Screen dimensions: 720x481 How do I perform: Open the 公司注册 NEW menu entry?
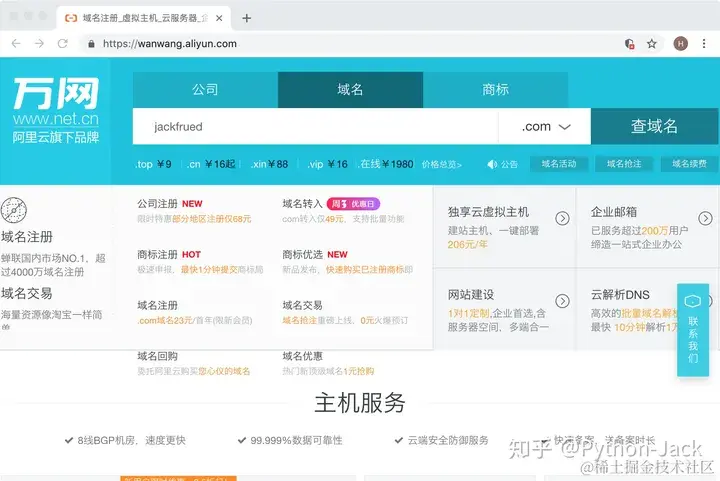pos(170,204)
